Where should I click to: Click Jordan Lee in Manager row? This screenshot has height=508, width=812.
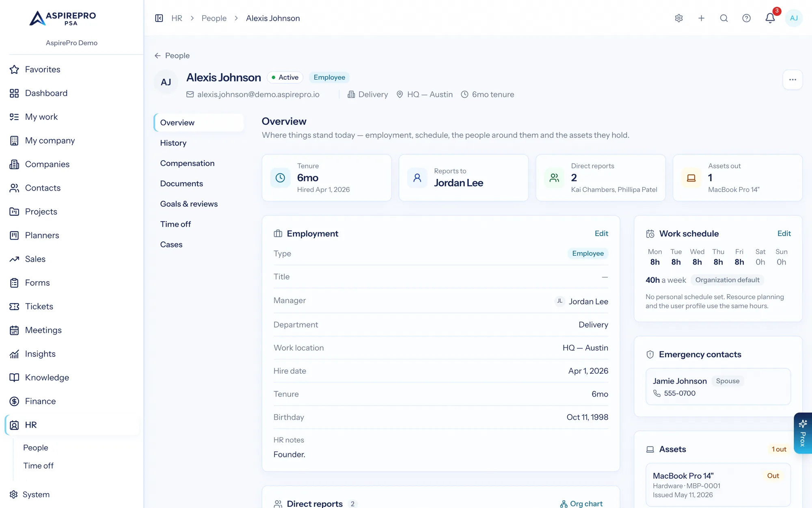coord(581,302)
